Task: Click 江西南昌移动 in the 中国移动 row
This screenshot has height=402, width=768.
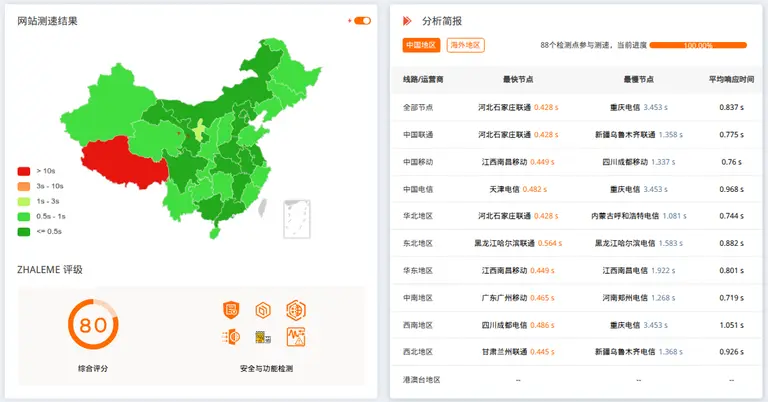Action: pyautogui.click(x=504, y=162)
